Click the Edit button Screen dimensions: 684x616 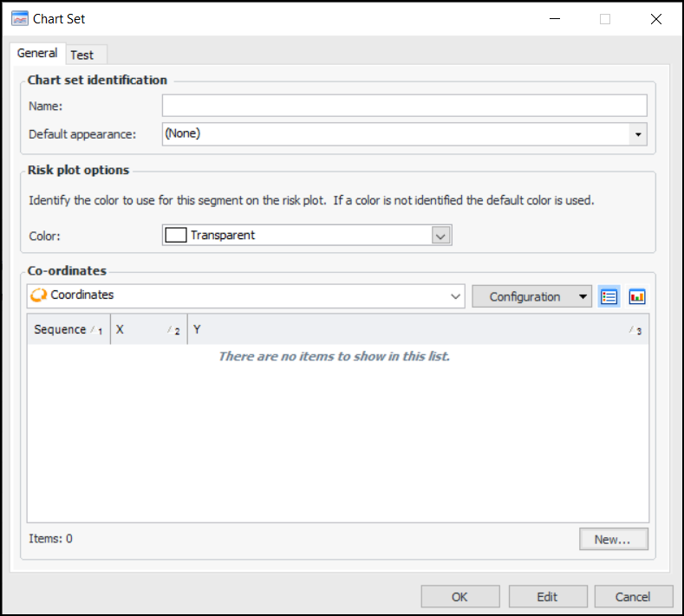[547, 596]
